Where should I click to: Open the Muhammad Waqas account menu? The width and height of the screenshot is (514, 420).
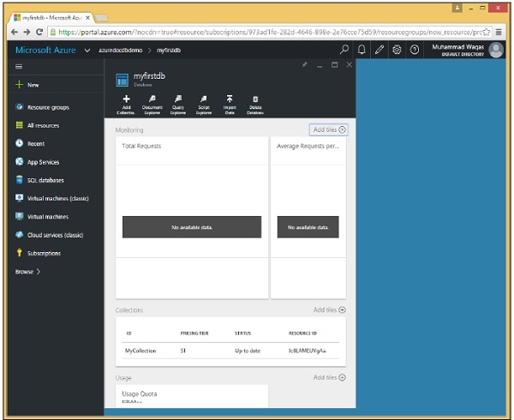pyautogui.click(x=463, y=51)
